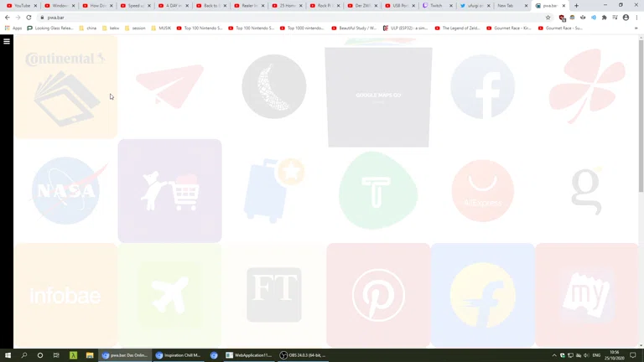
Task: Open a new browser tab
Action: pyautogui.click(x=576, y=6)
